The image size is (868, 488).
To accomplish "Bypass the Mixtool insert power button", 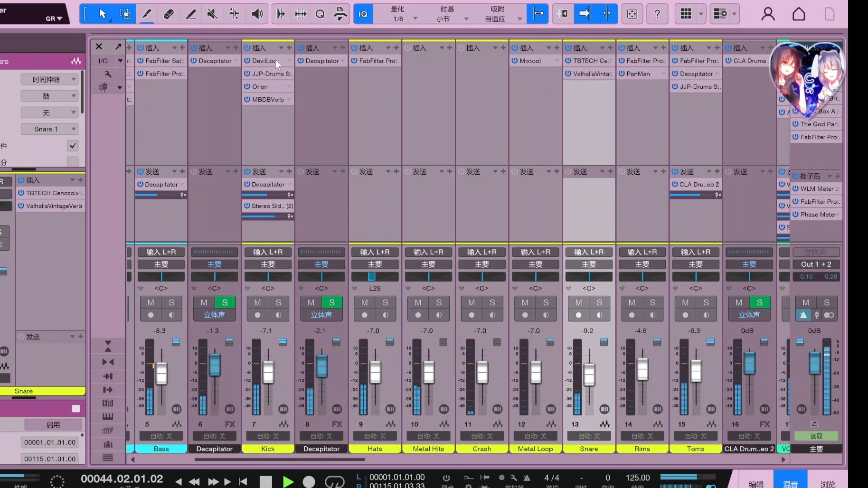I will pos(515,61).
